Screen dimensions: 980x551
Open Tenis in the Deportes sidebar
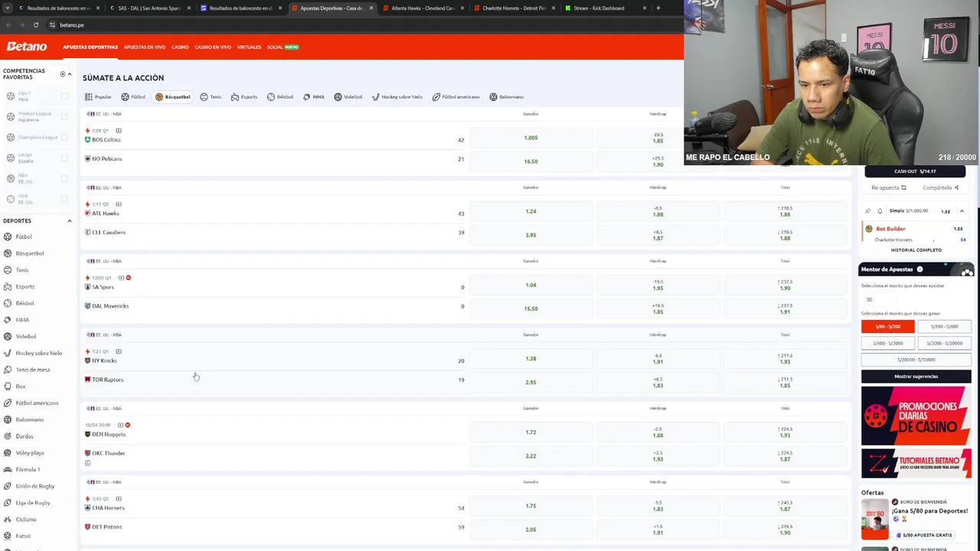click(16, 270)
